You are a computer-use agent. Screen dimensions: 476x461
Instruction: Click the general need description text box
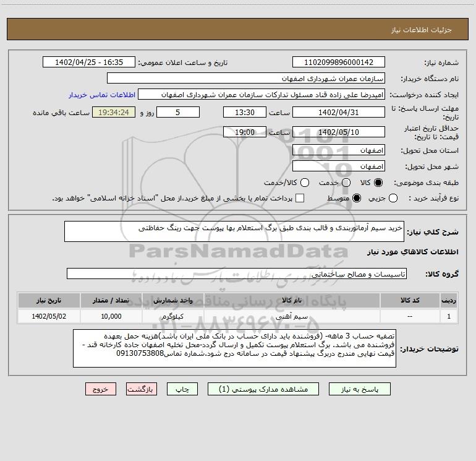click(234, 231)
